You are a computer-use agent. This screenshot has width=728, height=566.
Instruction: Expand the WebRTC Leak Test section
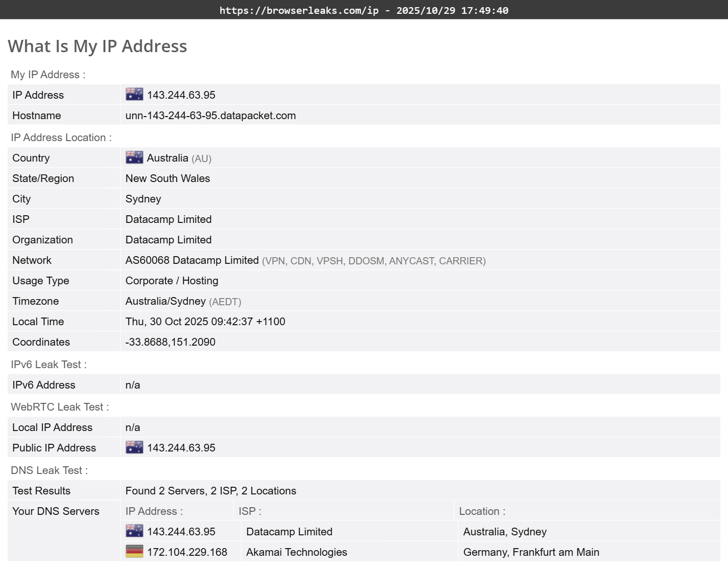tap(60, 406)
